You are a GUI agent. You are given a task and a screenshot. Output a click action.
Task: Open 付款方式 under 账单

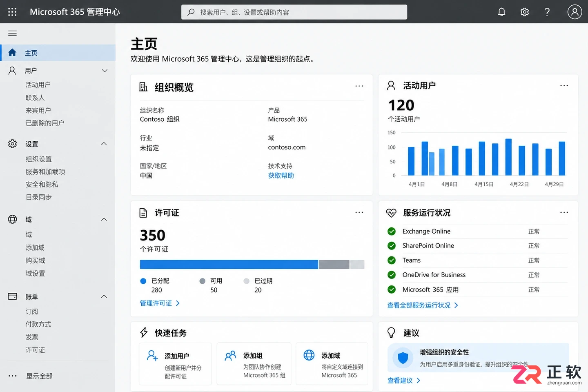click(38, 324)
